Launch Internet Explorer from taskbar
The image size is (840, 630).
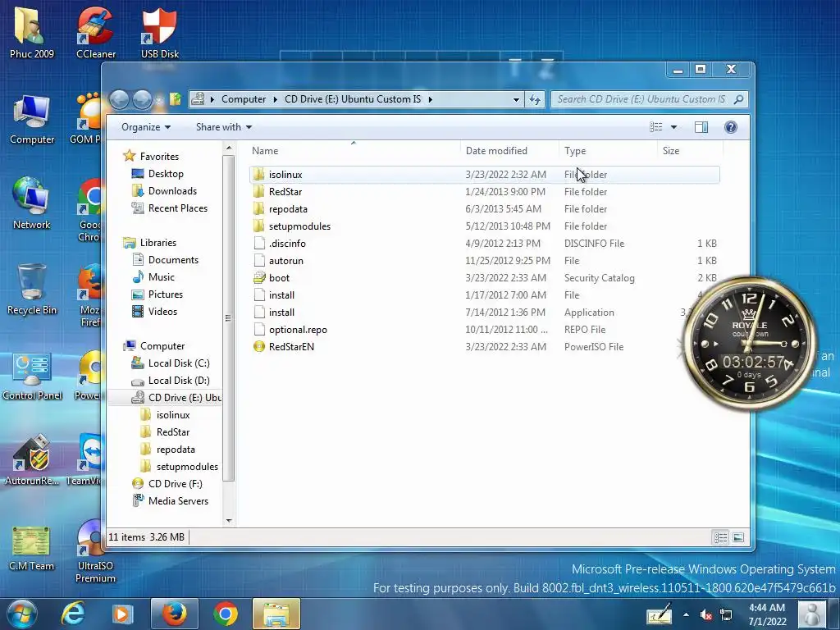point(73,614)
